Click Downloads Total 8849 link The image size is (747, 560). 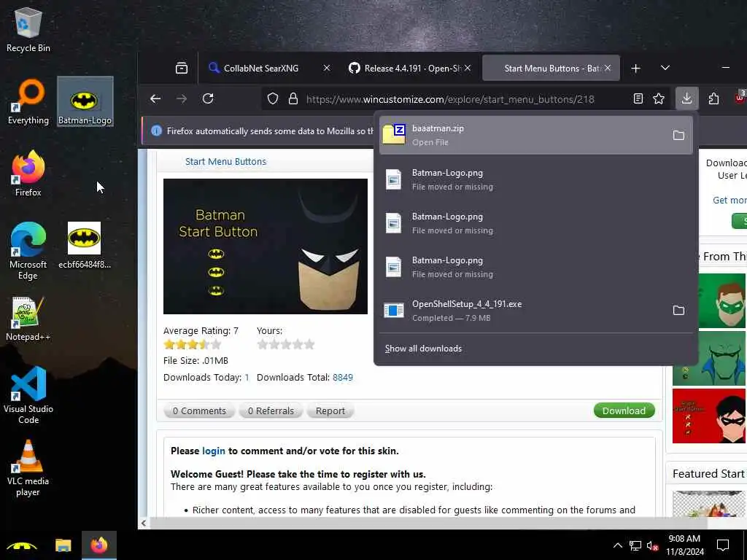(x=343, y=377)
